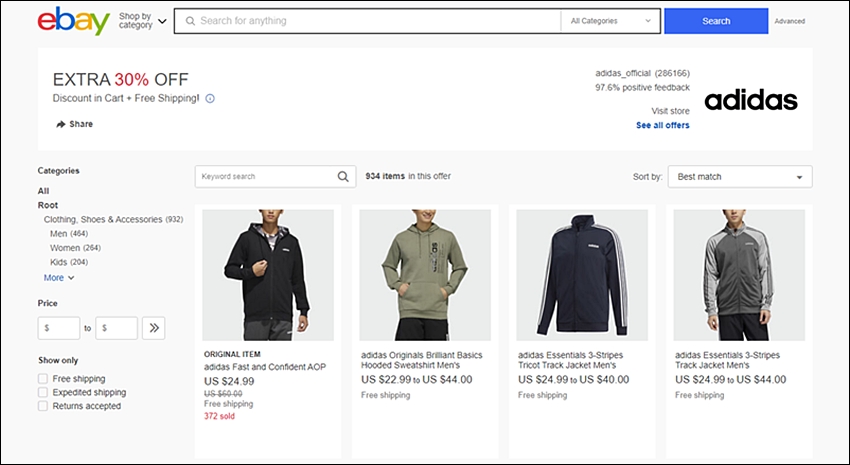
Task: Check the Returns accepted option
Action: coord(43,406)
